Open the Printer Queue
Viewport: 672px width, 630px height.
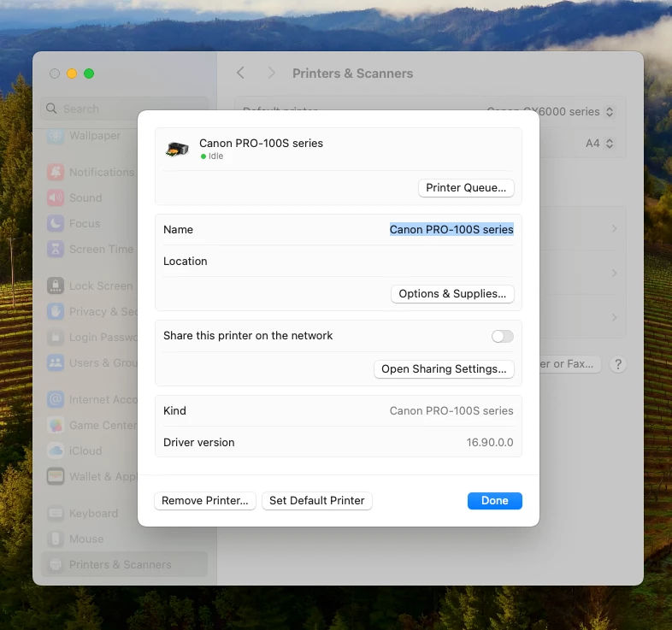[466, 188]
